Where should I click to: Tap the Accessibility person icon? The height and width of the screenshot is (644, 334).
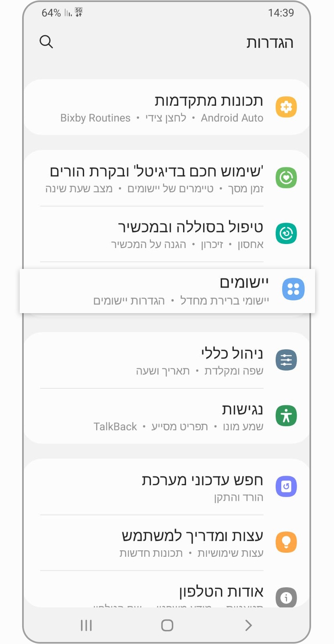click(286, 416)
